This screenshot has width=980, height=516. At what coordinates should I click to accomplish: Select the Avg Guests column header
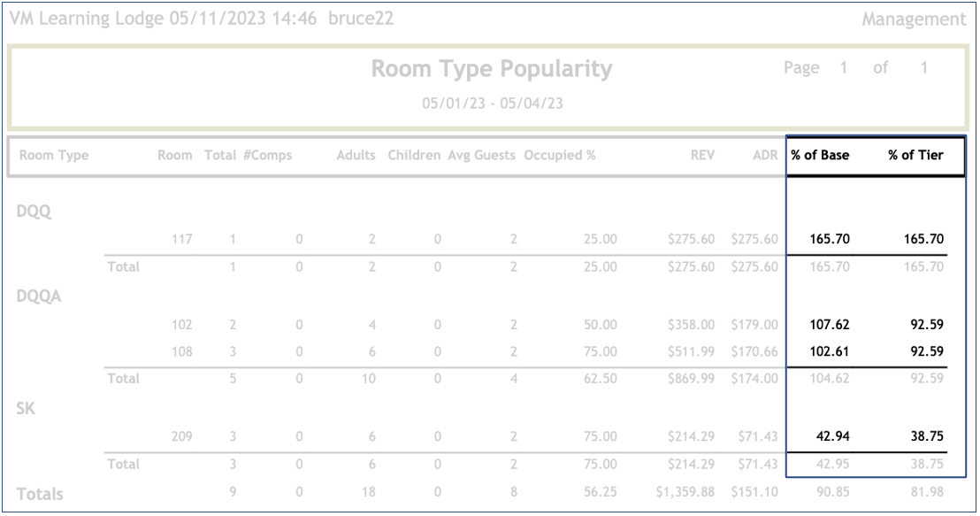point(481,155)
